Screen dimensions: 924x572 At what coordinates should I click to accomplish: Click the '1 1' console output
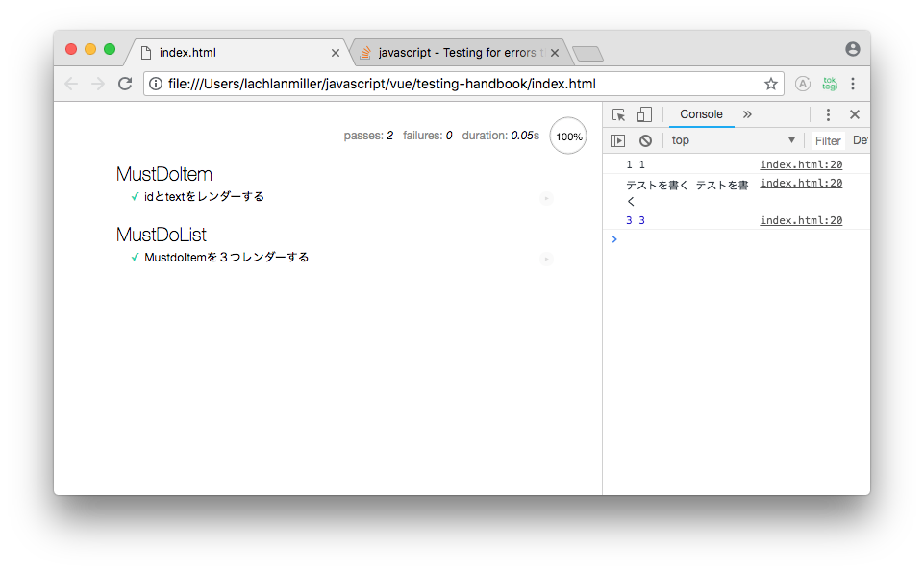[636, 165]
